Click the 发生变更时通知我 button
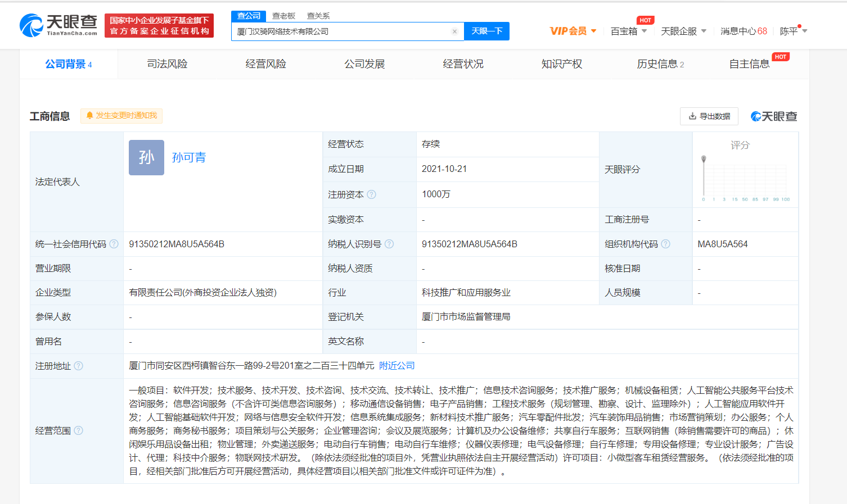This screenshot has width=847, height=504. pos(121,116)
